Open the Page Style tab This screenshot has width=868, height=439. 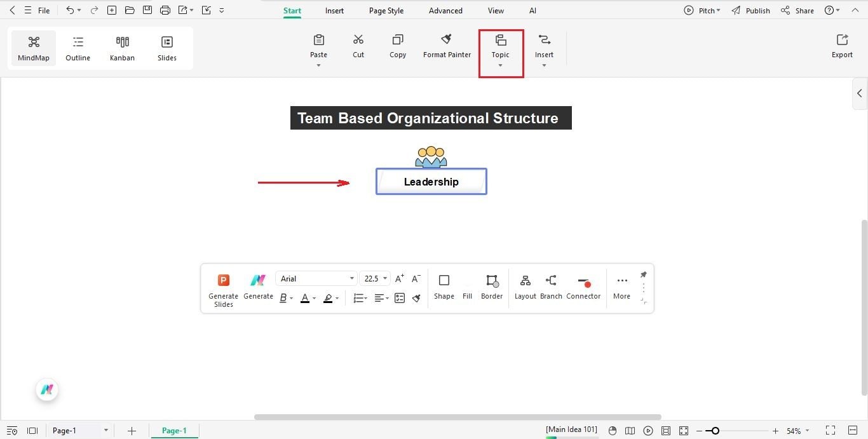tap(386, 11)
